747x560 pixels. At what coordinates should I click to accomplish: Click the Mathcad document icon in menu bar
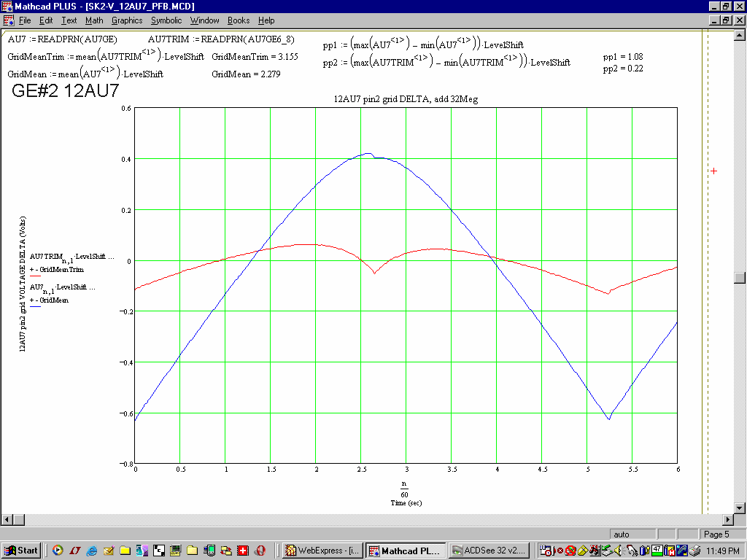[x=9, y=20]
